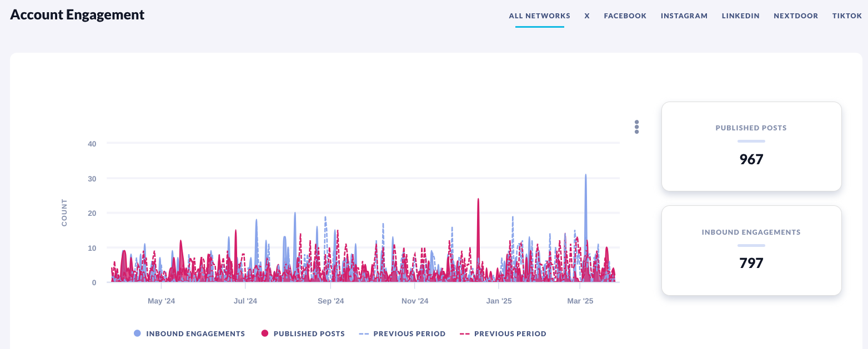Select the X network tab

click(x=587, y=16)
